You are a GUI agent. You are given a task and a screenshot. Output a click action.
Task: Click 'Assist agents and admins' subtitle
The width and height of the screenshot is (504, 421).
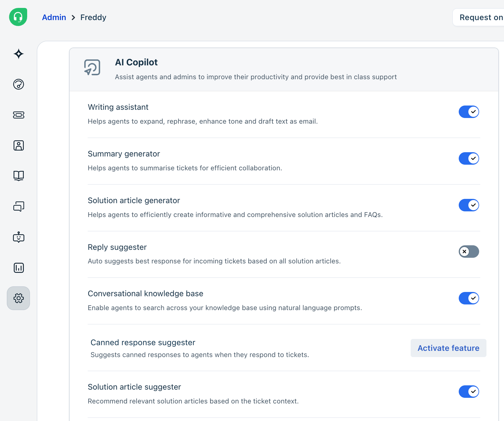pos(256,77)
